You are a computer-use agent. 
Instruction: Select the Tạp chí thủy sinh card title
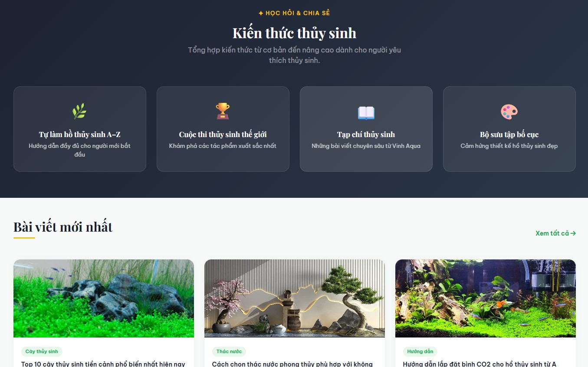[x=366, y=134]
